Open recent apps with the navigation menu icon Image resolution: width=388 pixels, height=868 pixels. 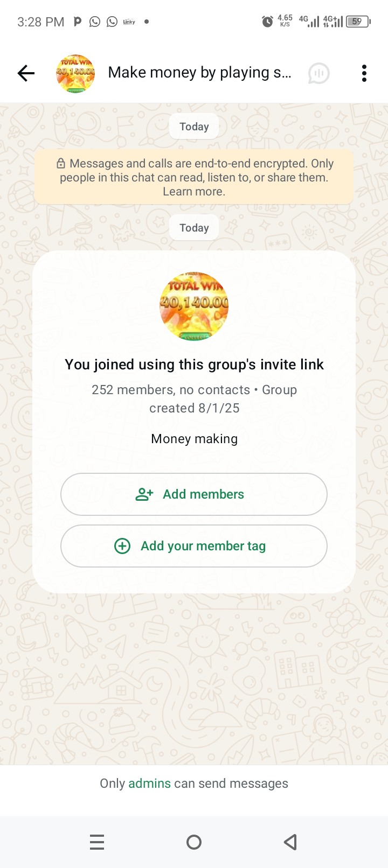click(97, 842)
